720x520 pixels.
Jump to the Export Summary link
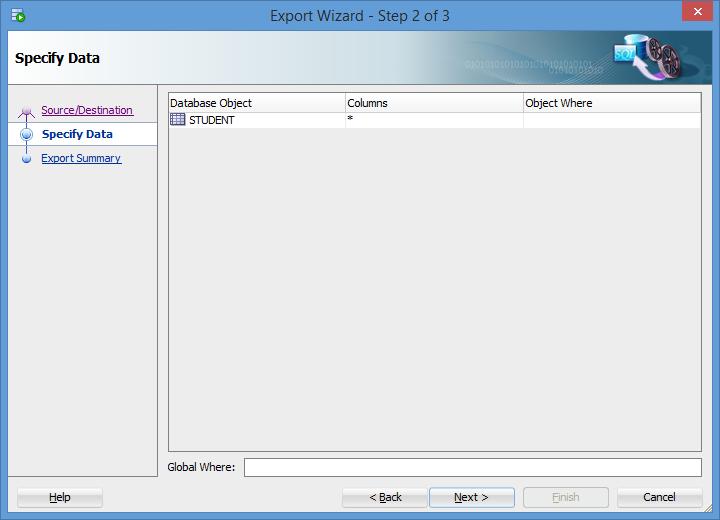(x=81, y=158)
